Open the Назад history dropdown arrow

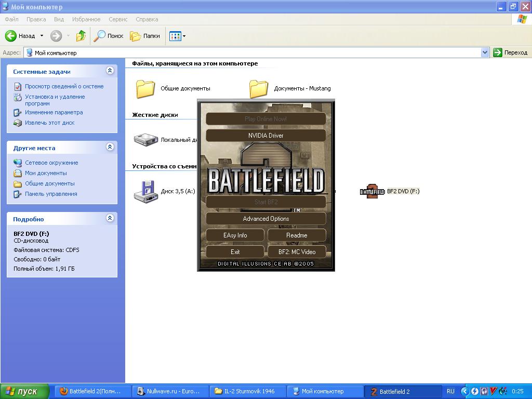tap(42, 36)
